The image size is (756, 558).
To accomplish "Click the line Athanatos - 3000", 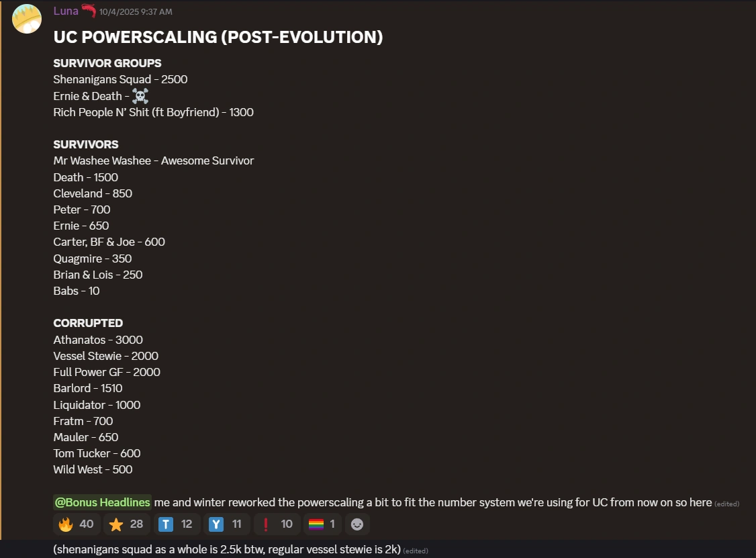I will [98, 340].
